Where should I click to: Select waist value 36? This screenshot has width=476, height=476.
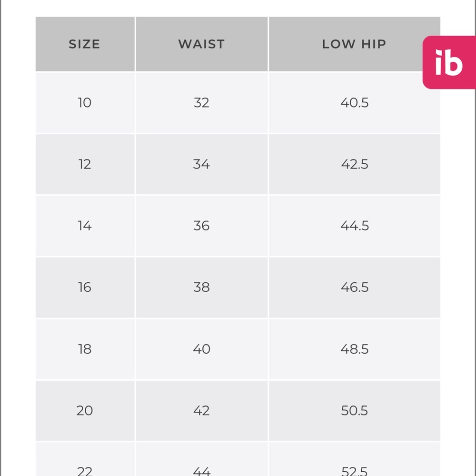[201, 226]
